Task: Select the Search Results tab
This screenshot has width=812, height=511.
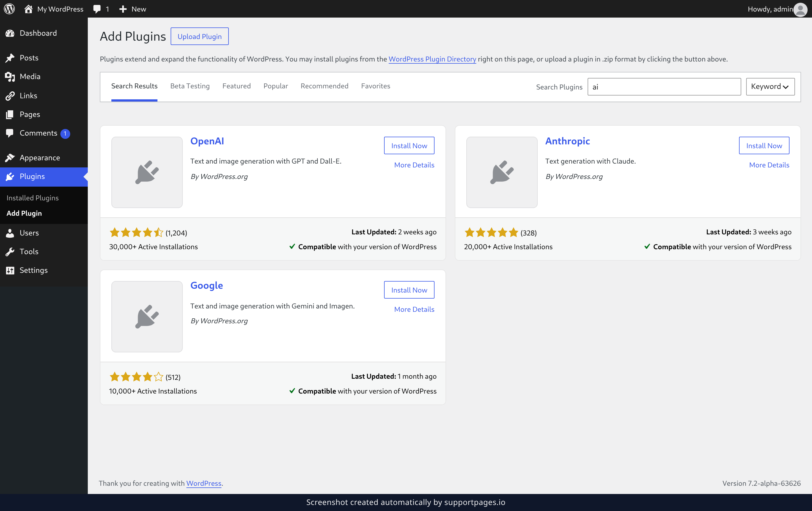Action: [134, 86]
